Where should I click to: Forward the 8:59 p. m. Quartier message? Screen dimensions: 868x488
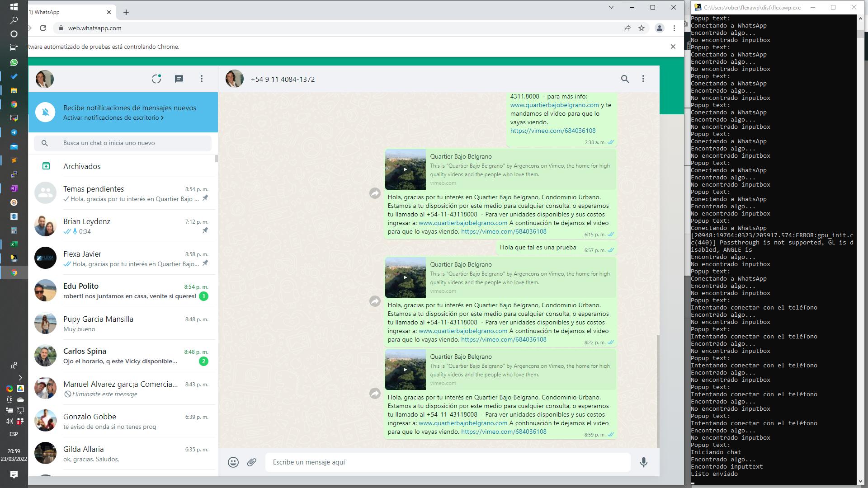click(x=375, y=394)
